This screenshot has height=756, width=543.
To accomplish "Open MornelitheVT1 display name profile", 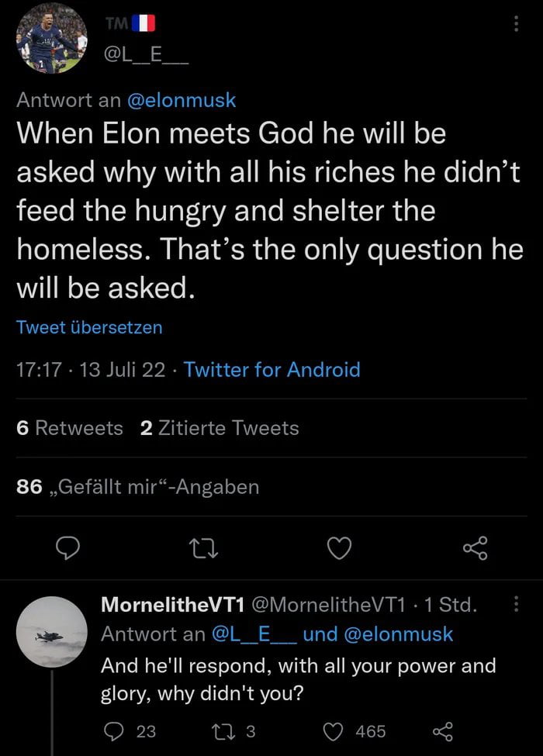I will pyautogui.click(x=175, y=604).
